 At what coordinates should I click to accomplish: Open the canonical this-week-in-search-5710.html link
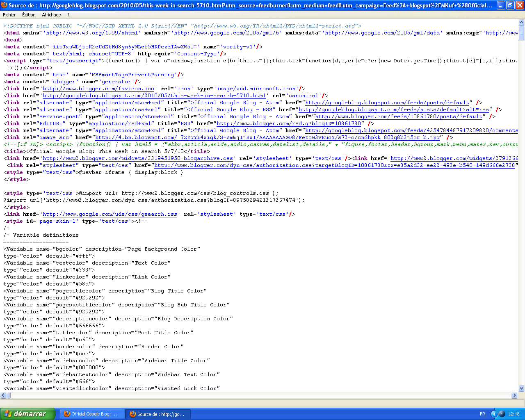(x=154, y=96)
